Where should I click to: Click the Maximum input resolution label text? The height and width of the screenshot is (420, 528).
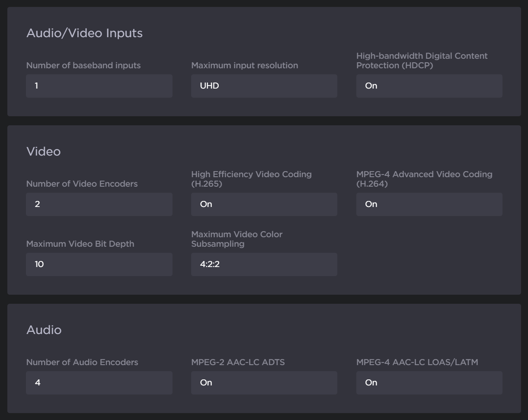(x=244, y=66)
